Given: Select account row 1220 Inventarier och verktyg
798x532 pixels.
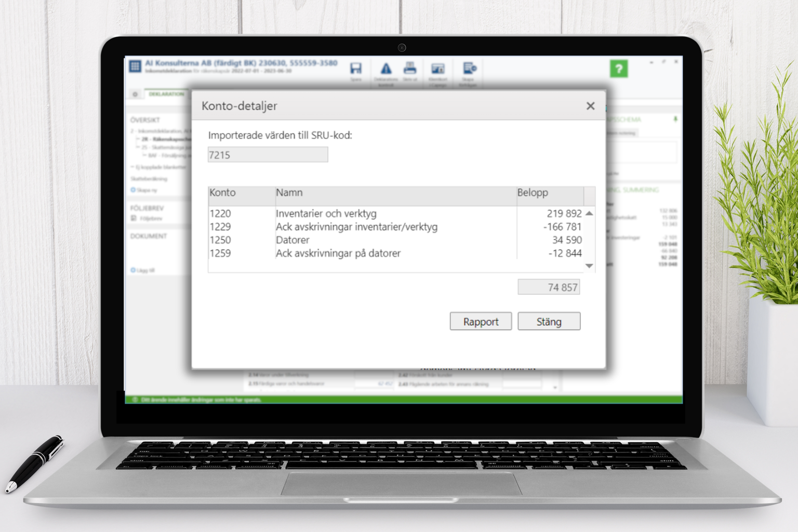Looking at the screenshot, I should pyautogui.click(x=326, y=214).
